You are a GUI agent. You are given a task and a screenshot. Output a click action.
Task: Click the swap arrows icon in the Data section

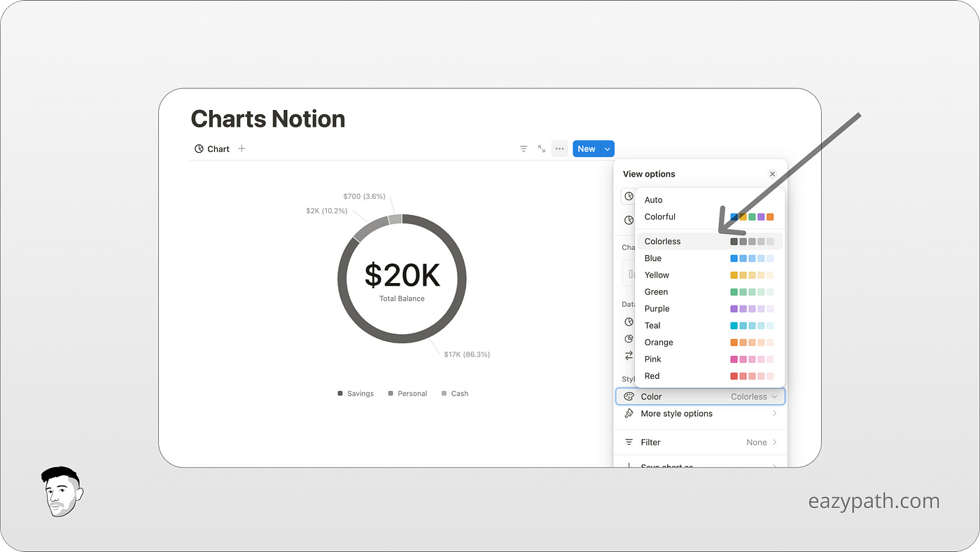(629, 356)
